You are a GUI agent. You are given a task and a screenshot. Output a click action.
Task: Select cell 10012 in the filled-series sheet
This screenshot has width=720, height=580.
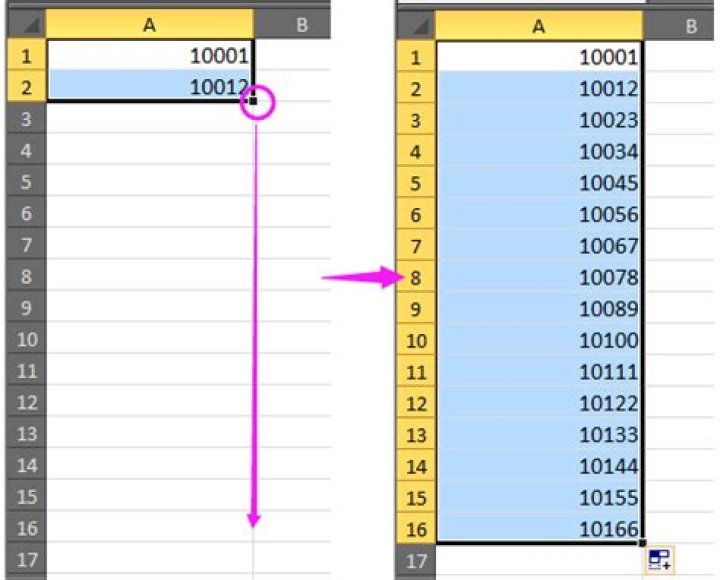click(x=539, y=89)
